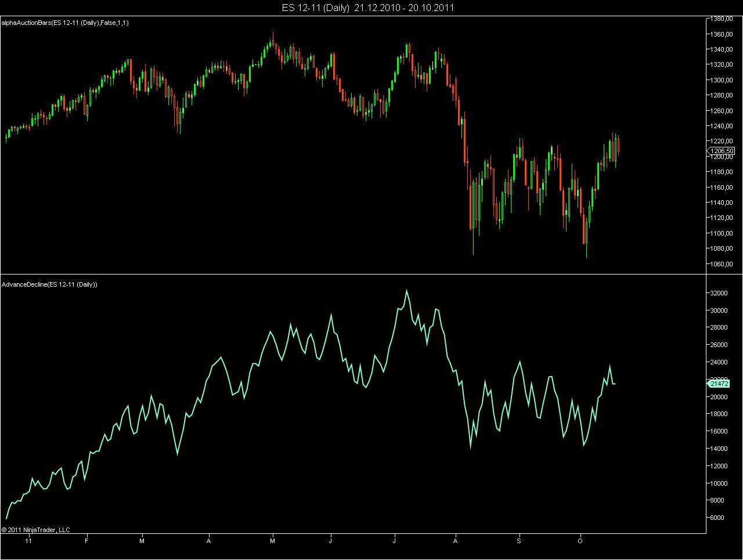Click the 1380,00 price axis label

click(x=722, y=19)
